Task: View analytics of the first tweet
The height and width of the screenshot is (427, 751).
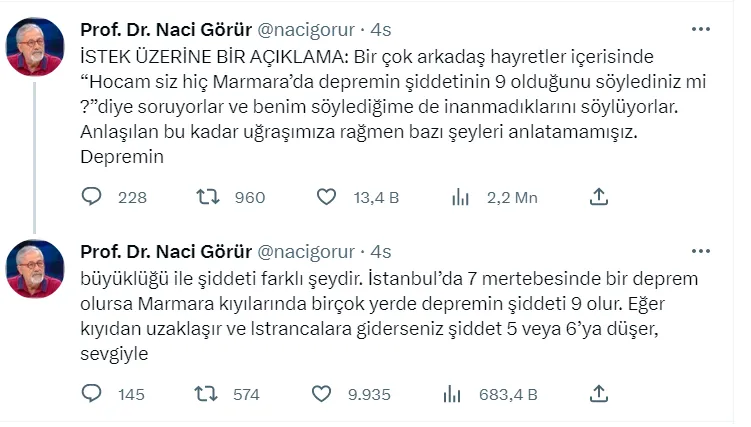Action: 461,197
